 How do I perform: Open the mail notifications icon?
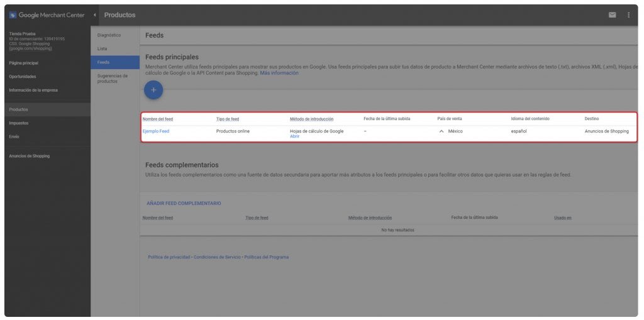(612, 15)
